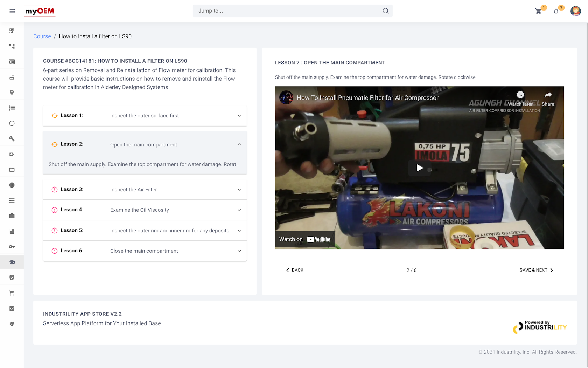
Task: Open the router icon in sidebar
Action: 12,77
